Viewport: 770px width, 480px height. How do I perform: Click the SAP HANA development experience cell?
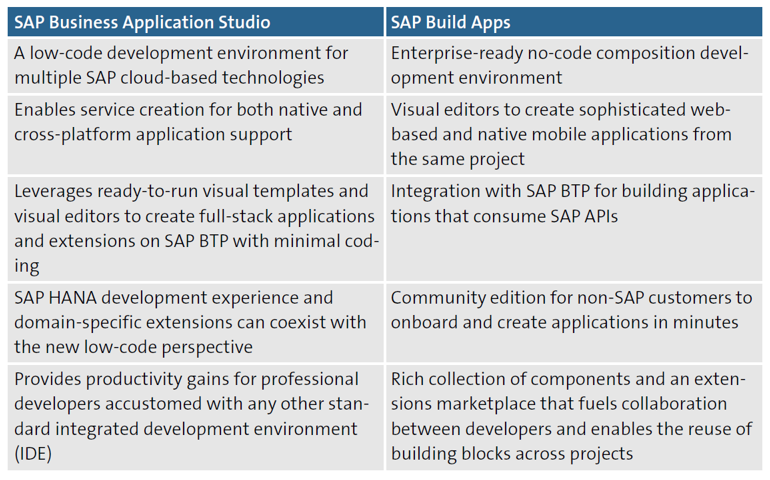tap(194, 322)
